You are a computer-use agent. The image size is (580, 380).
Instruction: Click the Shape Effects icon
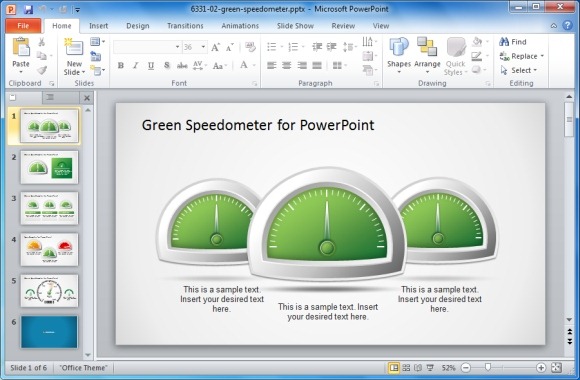pyautogui.click(x=477, y=70)
